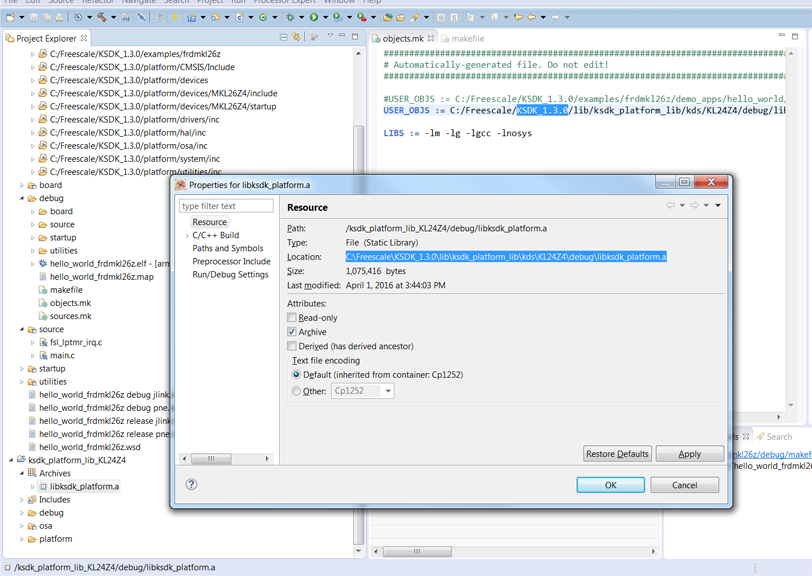Open the Cp1252 encoding combo box
Viewport: 812px width, 576px height.
coord(362,391)
